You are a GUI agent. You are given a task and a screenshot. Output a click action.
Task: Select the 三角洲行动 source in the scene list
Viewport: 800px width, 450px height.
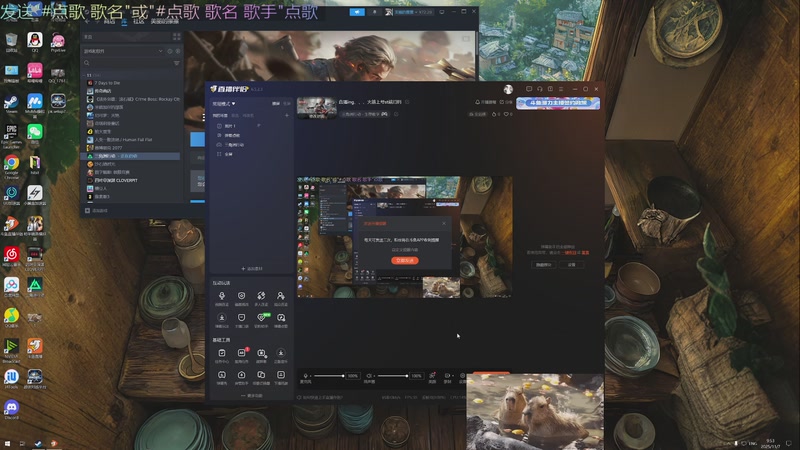click(x=251, y=144)
